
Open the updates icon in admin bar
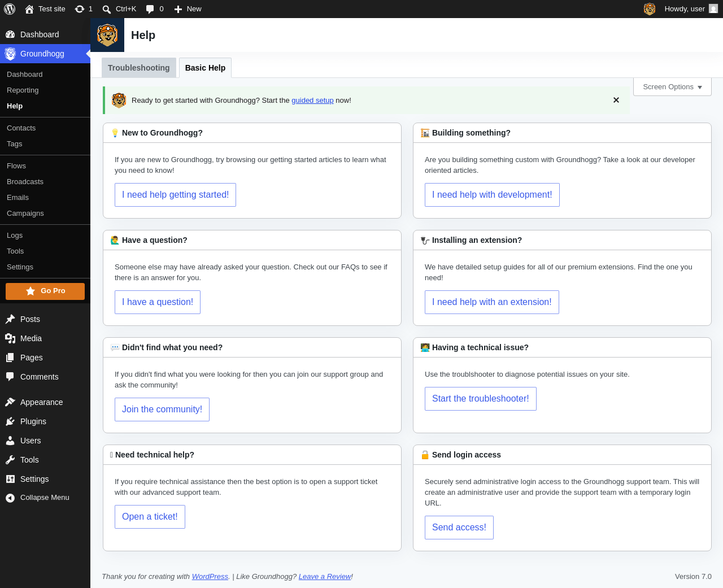coord(80,9)
